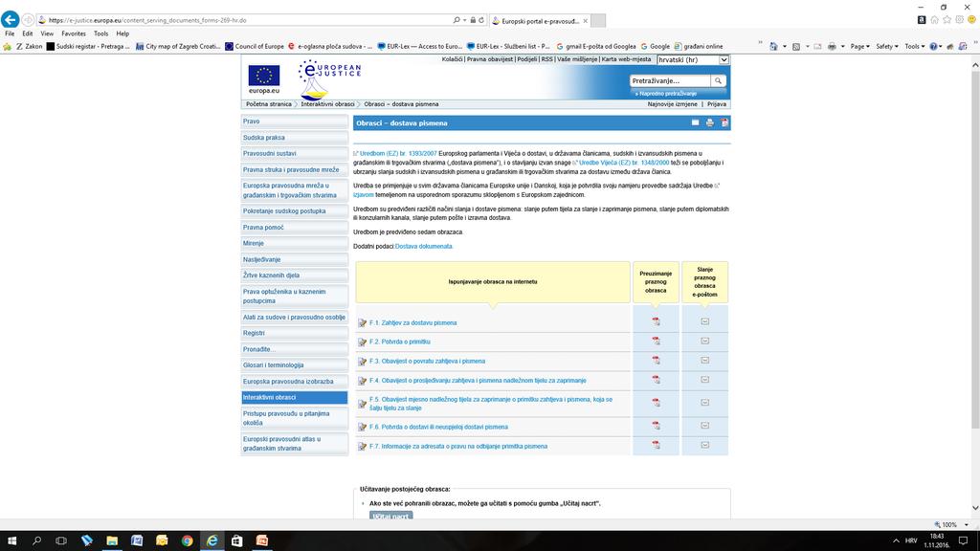Select the Europski portal e-pravosuđa tab

tap(540, 21)
